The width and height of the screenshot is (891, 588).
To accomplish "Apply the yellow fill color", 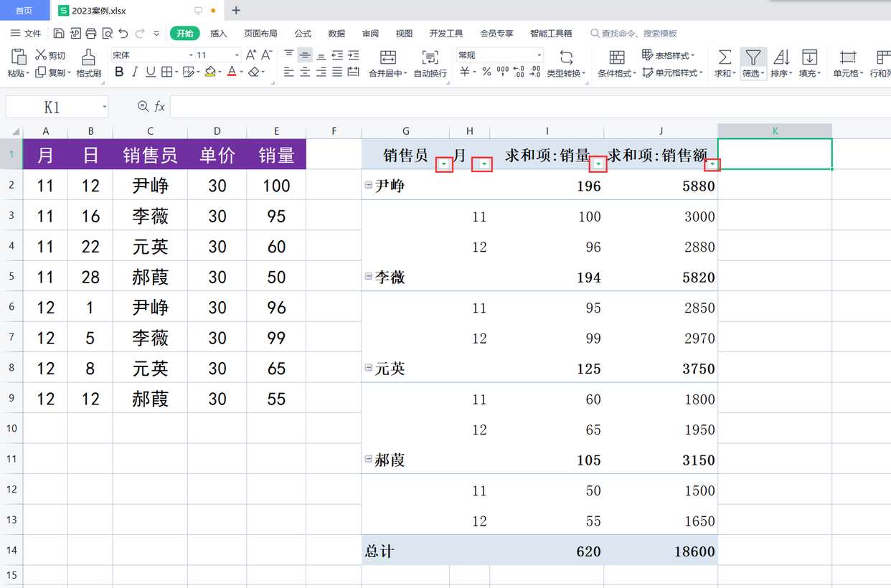I will point(210,72).
